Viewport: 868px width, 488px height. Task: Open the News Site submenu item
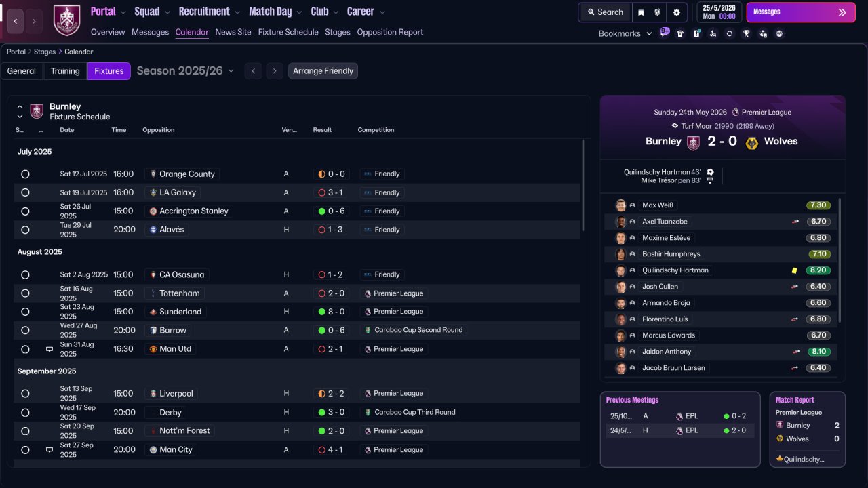click(233, 32)
